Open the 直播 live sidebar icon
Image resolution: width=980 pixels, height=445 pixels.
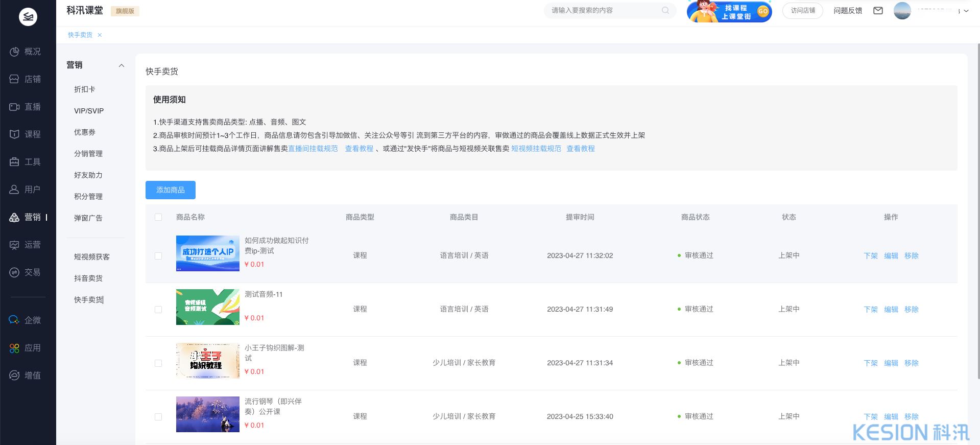[x=14, y=107]
